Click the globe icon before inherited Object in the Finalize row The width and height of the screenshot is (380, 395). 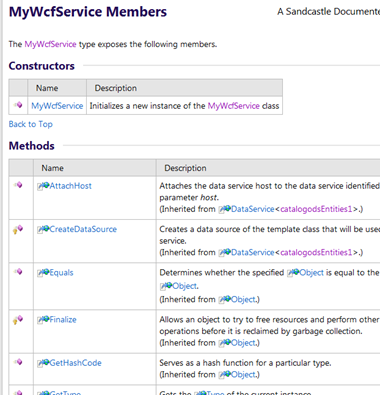225,343
